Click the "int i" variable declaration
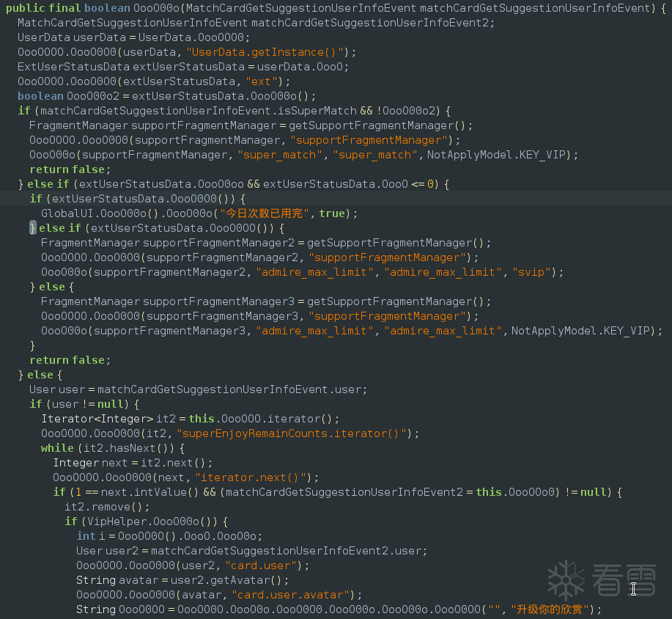Viewport: 672px width, 619px height. 90,537
